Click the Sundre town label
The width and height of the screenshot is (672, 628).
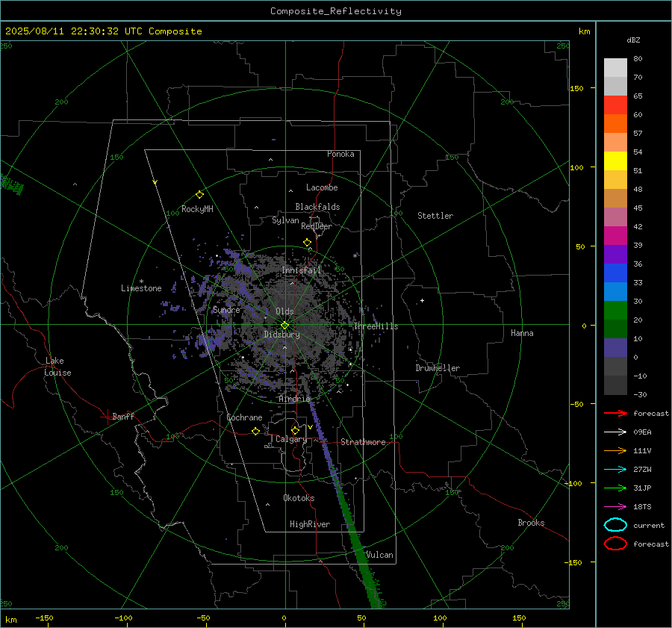point(226,310)
